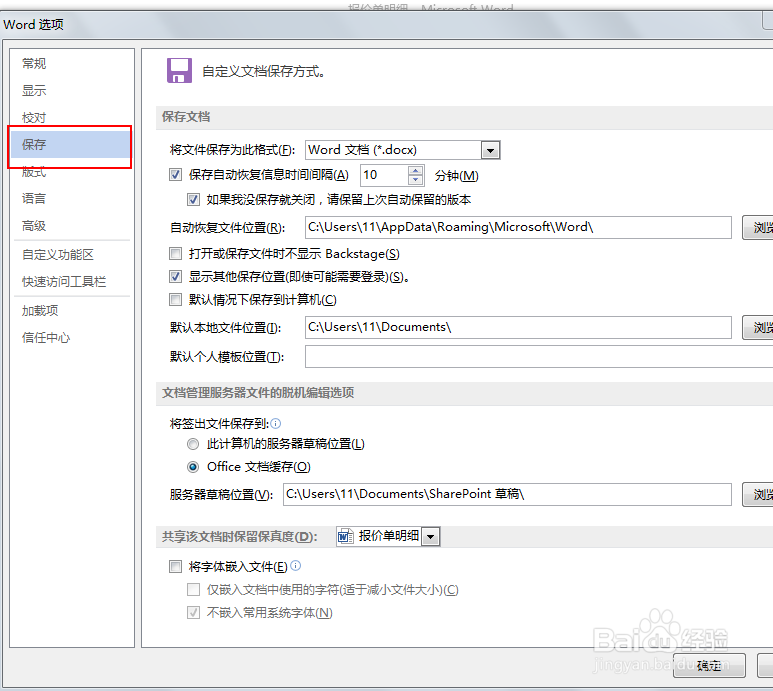Browse for 默认本地文件位置 folder
Image resolution: width=773 pixels, height=691 pixels.
[758, 328]
